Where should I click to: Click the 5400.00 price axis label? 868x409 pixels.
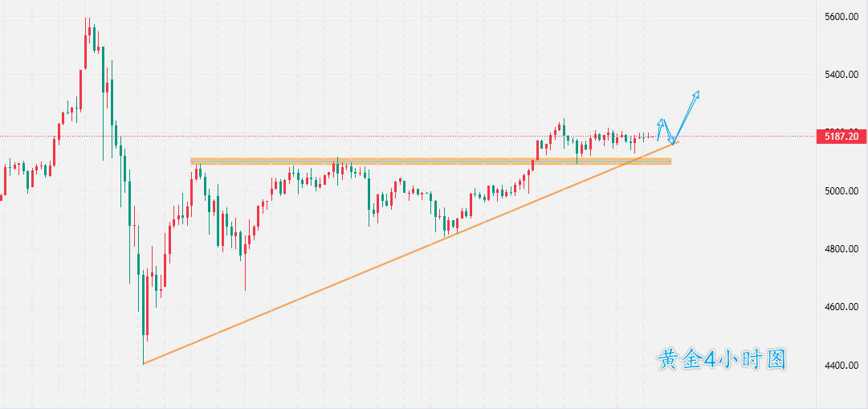(842, 75)
